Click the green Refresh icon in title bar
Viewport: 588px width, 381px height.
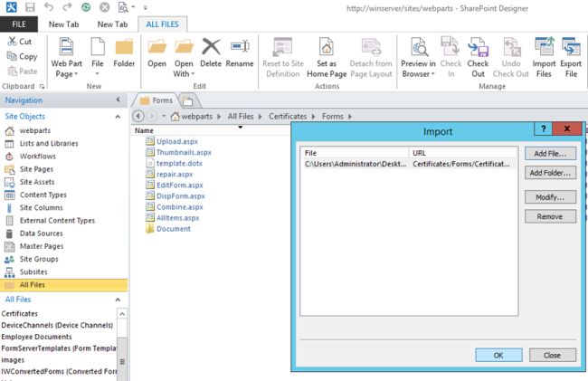(86, 7)
